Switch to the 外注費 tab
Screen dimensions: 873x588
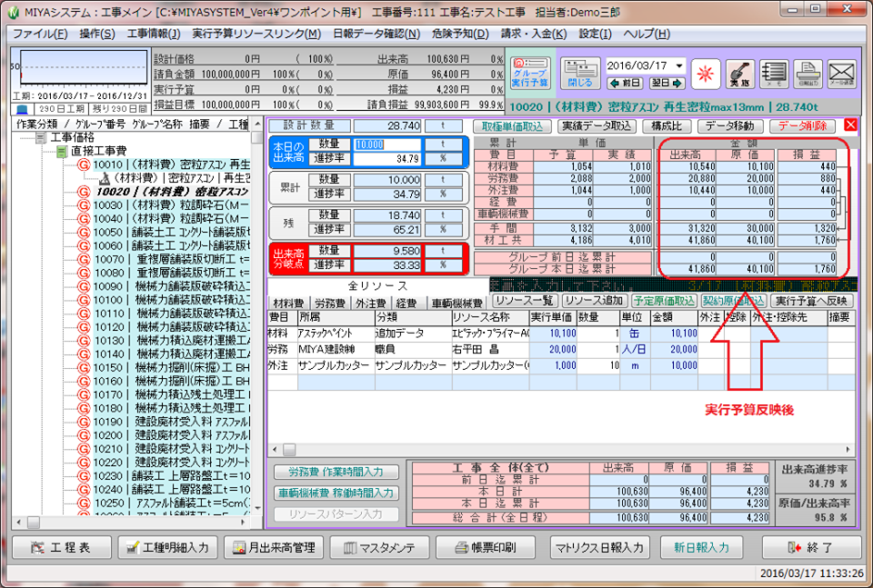coord(371,304)
